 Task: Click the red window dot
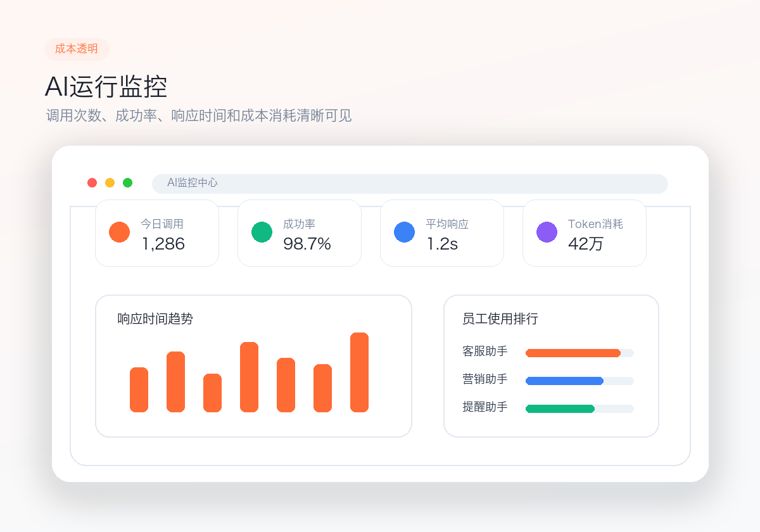[x=92, y=183]
